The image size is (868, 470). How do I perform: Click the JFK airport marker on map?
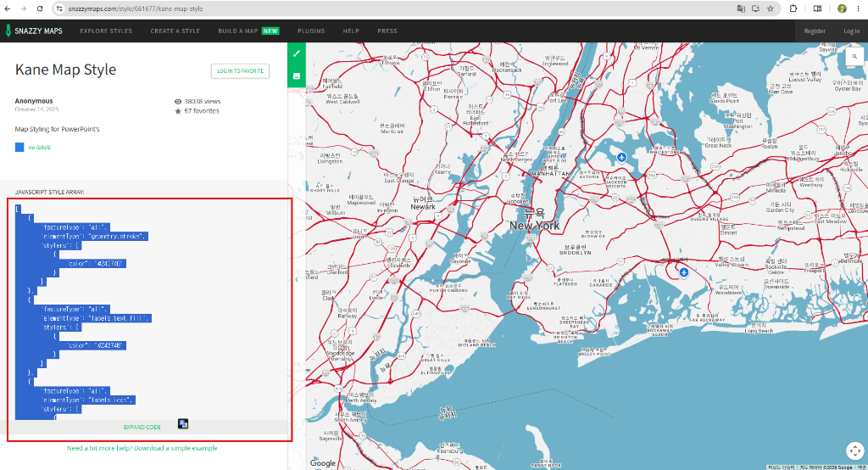tap(684, 272)
